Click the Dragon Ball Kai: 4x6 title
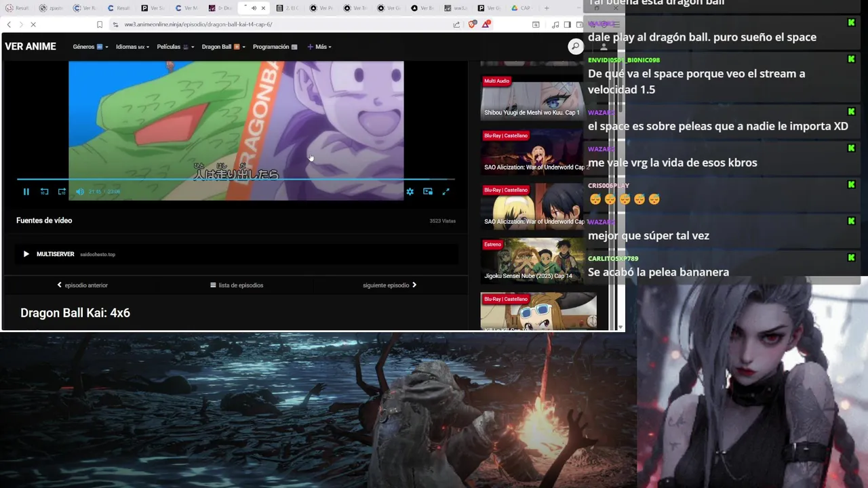This screenshot has height=488, width=868. click(75, 313)
